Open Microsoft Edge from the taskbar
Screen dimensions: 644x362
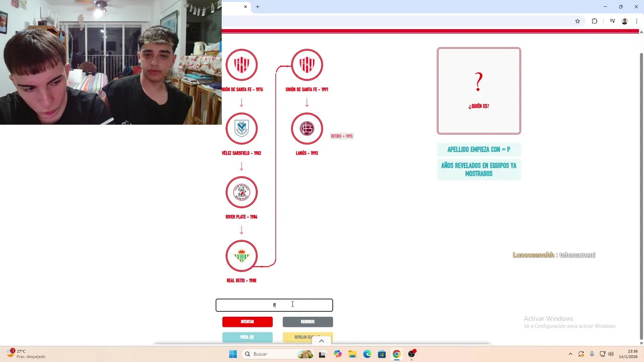pyautogui.click(x=367, y=354)
